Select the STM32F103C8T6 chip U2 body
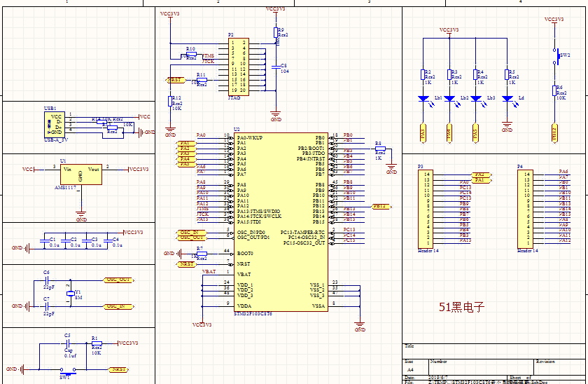Screen dimensions: 588x384 pyautogui.click(x=281, y=222)
